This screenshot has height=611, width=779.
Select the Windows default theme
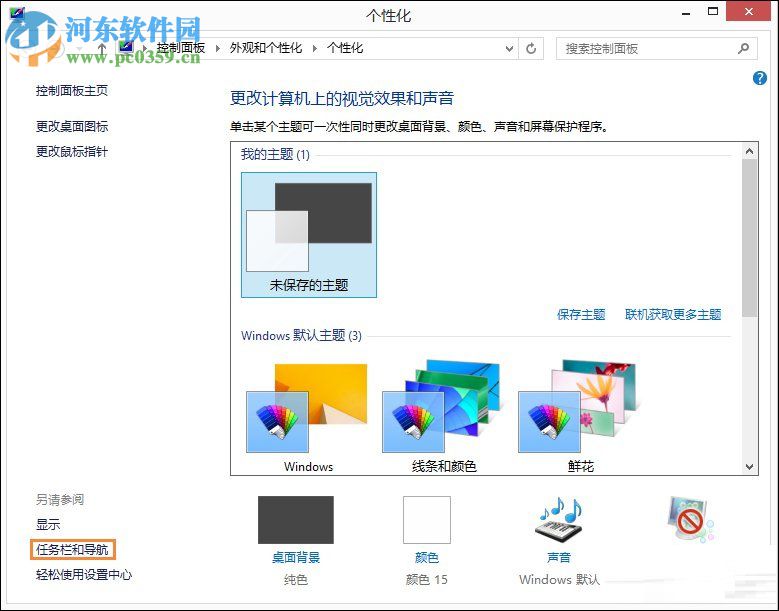[x=309, y=417]
